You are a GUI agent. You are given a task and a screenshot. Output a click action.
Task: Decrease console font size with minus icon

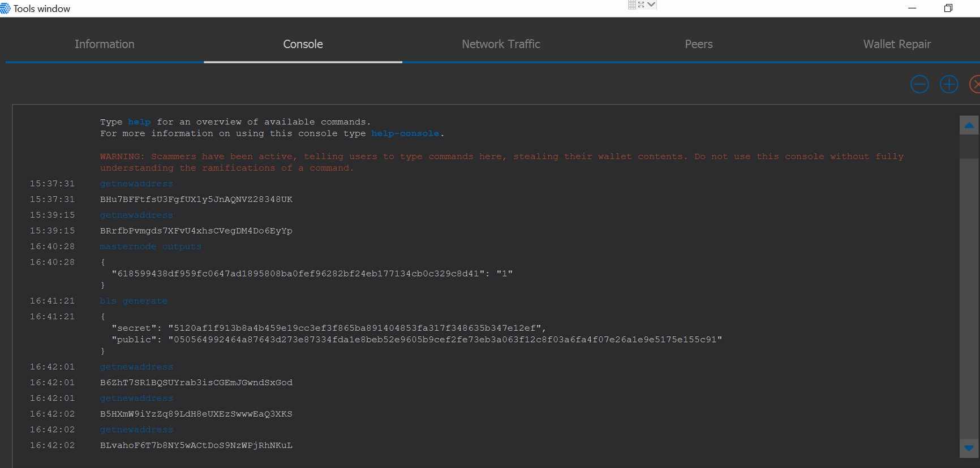(x=919, y=84)
